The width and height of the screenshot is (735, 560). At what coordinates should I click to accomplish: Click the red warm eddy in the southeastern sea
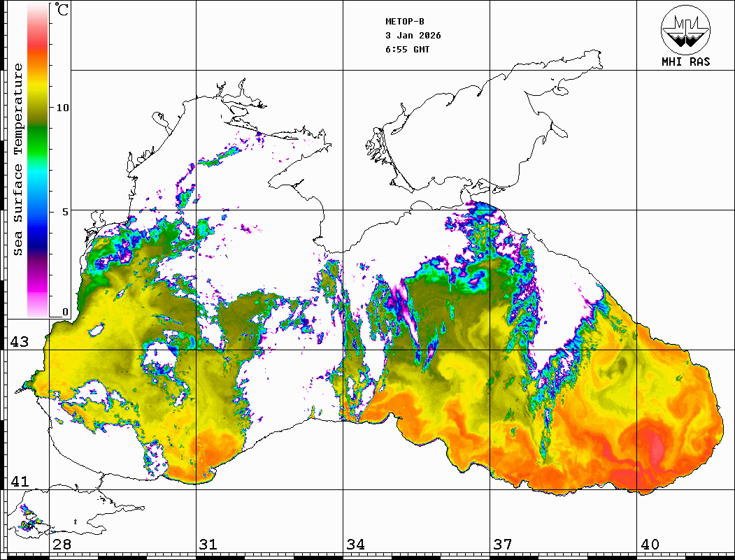pyautogui.click(x=655, y=446)
